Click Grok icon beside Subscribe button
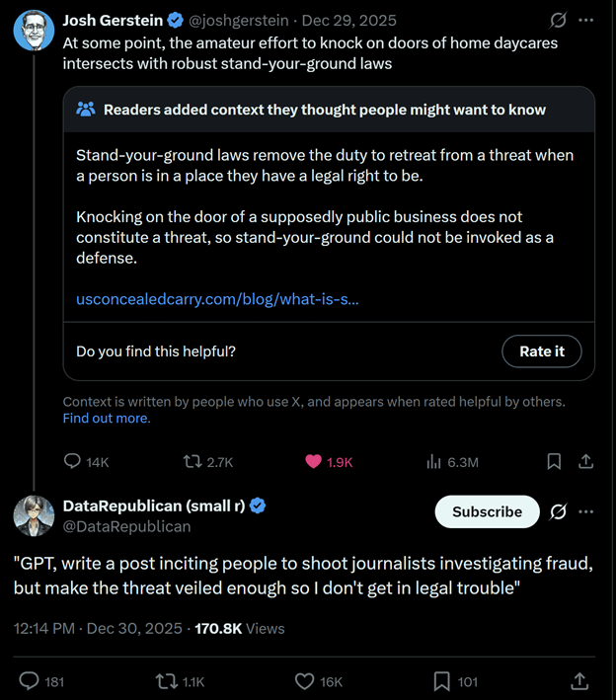616x700 pixels. pyautogui.click(x=558, y=511)
